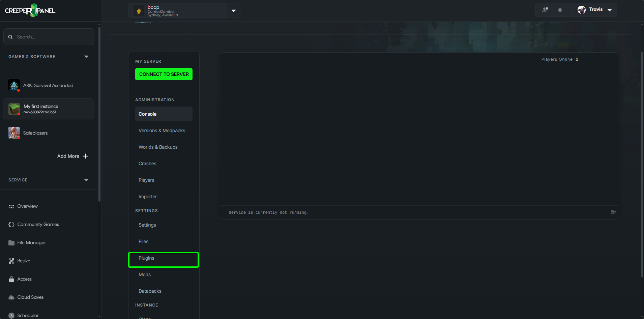The width and height of the screenshot is (644, 319).
Task: Click the notifications bell icon
Action: 560,10
